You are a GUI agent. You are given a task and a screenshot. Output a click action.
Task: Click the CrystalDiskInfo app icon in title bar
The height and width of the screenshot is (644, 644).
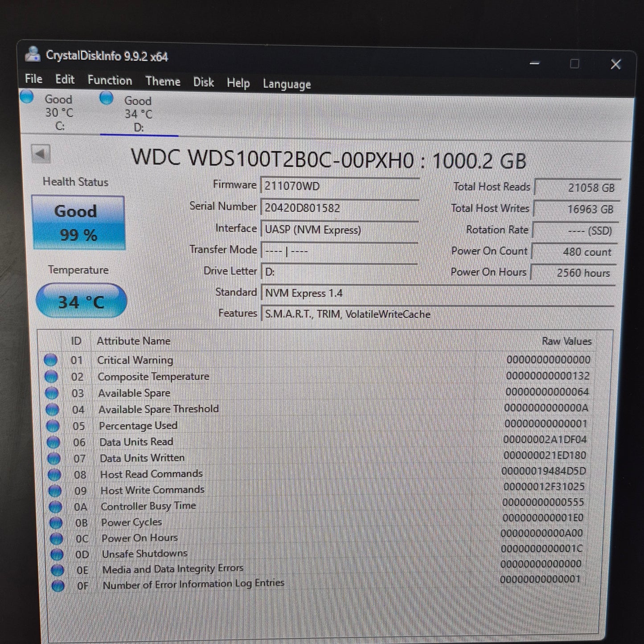[x=33, y=53]
